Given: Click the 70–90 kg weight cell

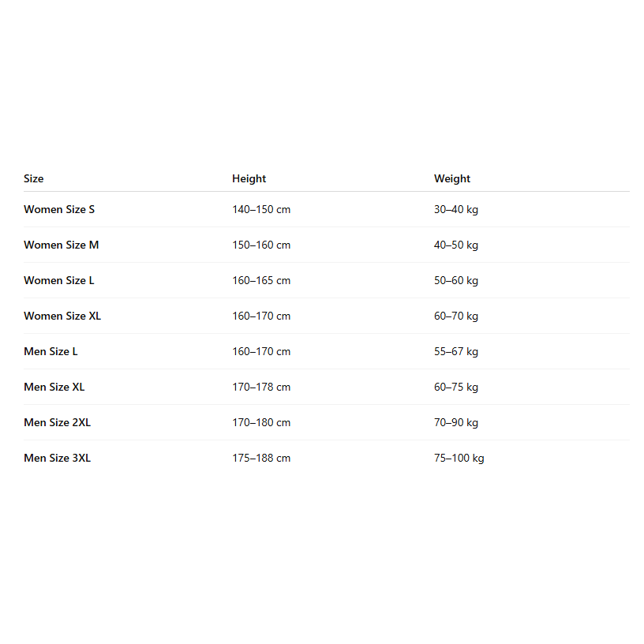Looking at the screenshot, I should point(456,423).
